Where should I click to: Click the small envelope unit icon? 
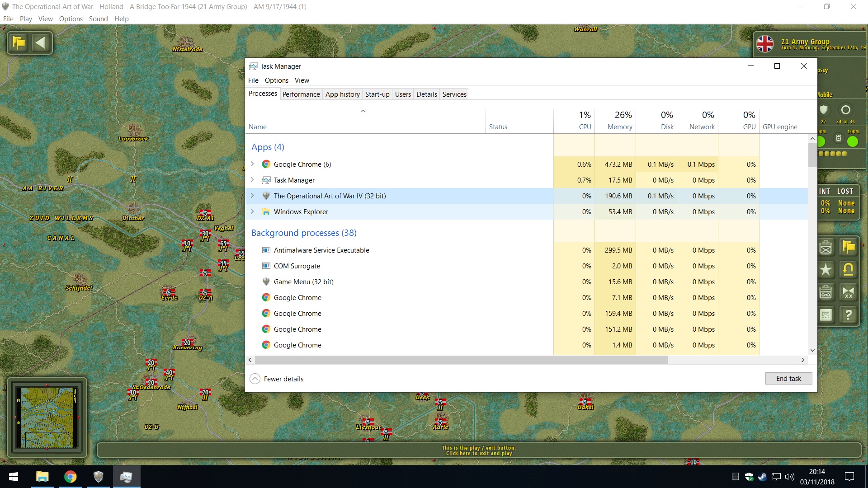click(826, 314)
